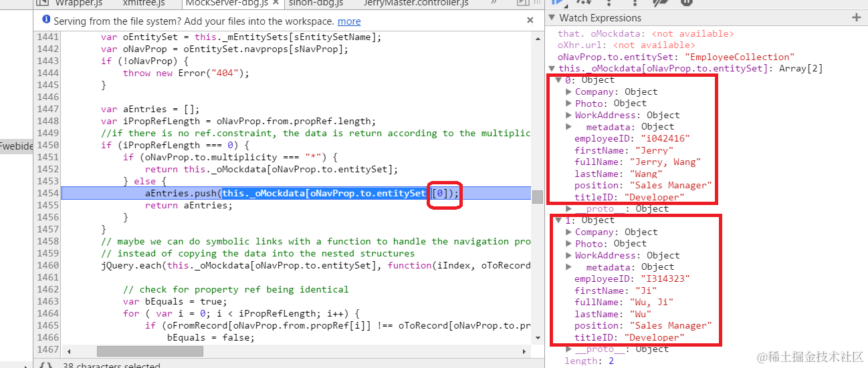Collapse the '0: Object' entry

point(559,80)
